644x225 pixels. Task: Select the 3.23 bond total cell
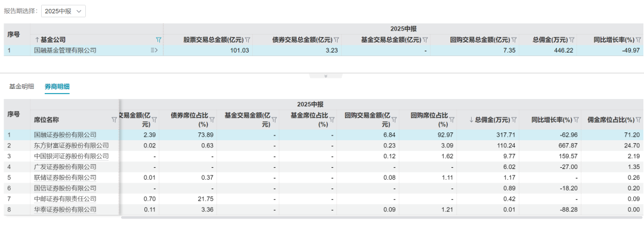click(x=332, y=51)
